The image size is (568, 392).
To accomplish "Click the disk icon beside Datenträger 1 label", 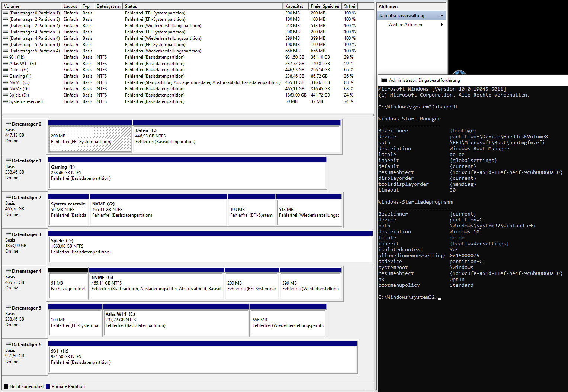I will click(8, 160).
